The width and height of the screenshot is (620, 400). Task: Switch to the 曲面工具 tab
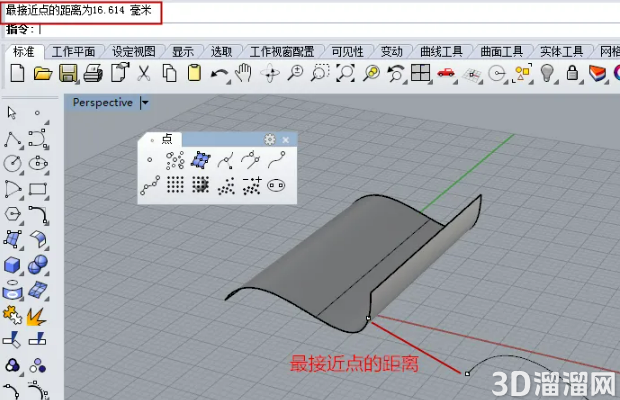point(501,52)
